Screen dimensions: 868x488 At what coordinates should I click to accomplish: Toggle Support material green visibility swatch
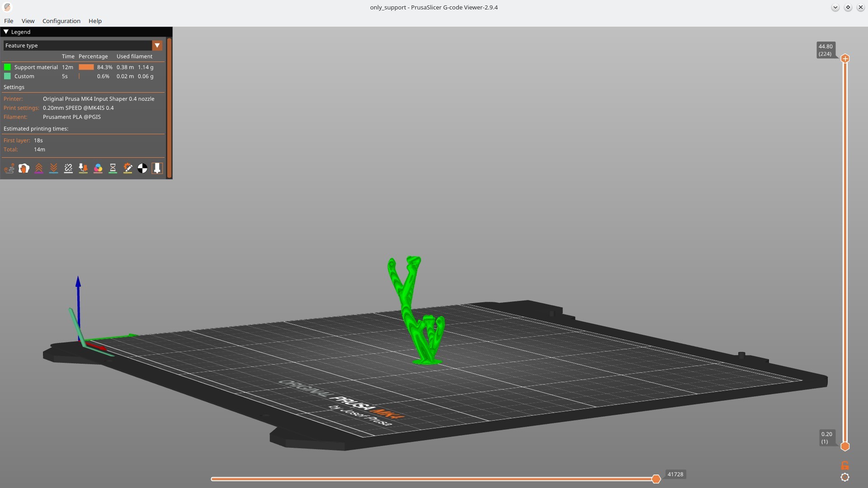pos(7,67)
